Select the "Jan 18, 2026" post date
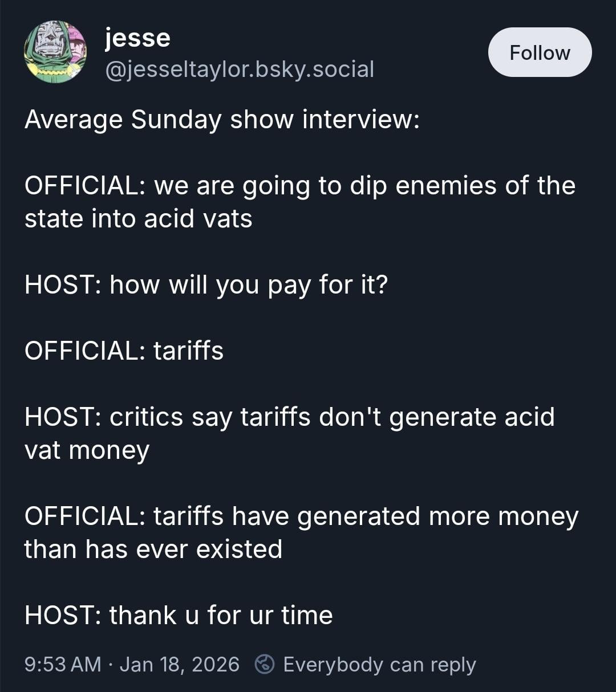This screenshot has width=616, height=692. coord(180,665)
